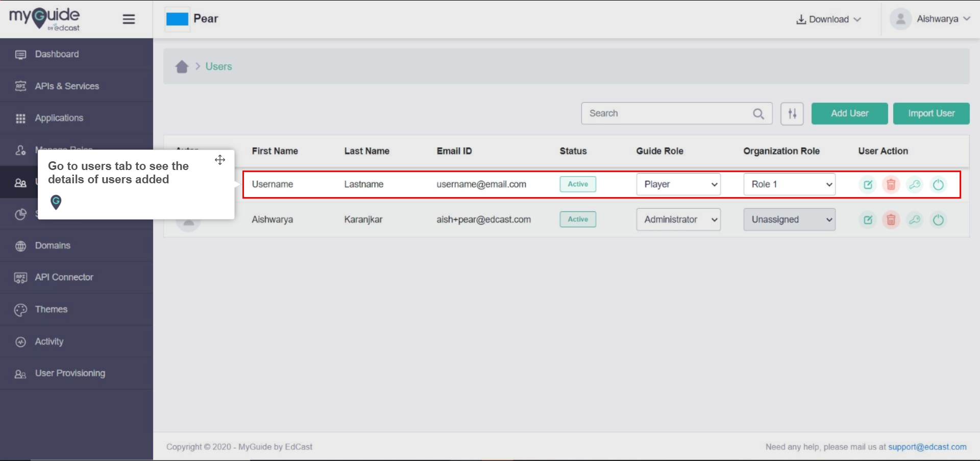Open Organization Role dropdown for Username

(789, 184)
